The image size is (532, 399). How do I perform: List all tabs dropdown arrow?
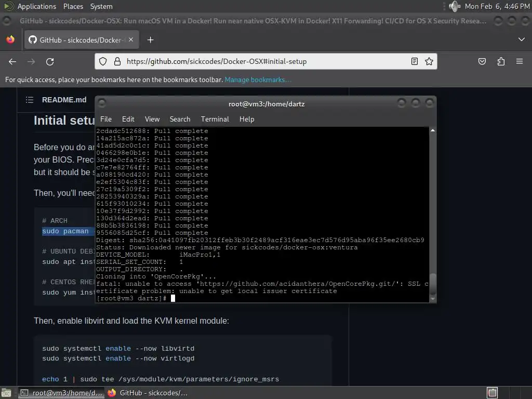coord(522,39)
